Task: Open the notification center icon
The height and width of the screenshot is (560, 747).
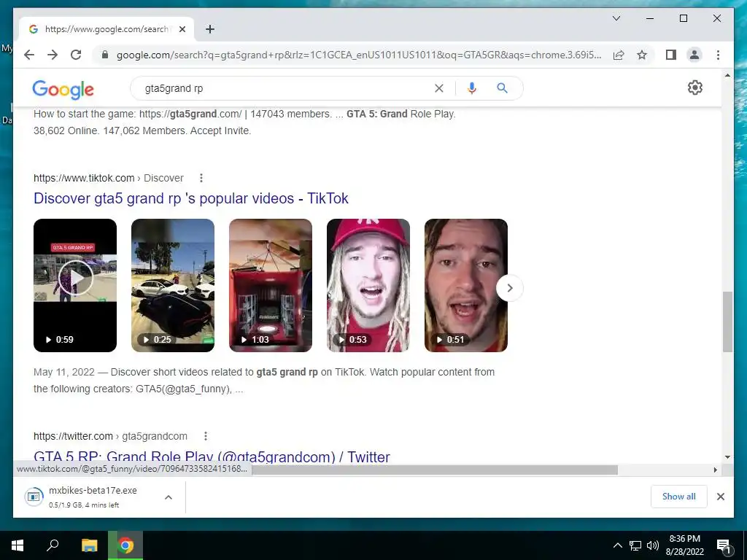Action: 724,545
